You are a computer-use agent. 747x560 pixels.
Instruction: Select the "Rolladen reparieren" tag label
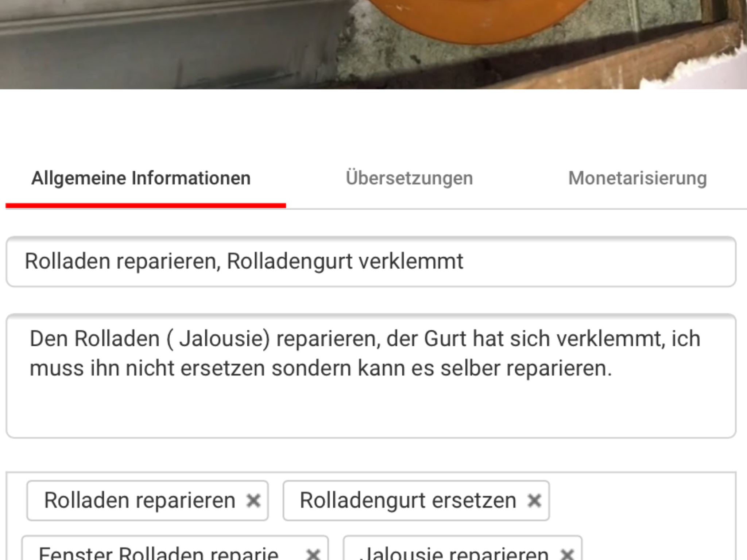click(139, 501)
